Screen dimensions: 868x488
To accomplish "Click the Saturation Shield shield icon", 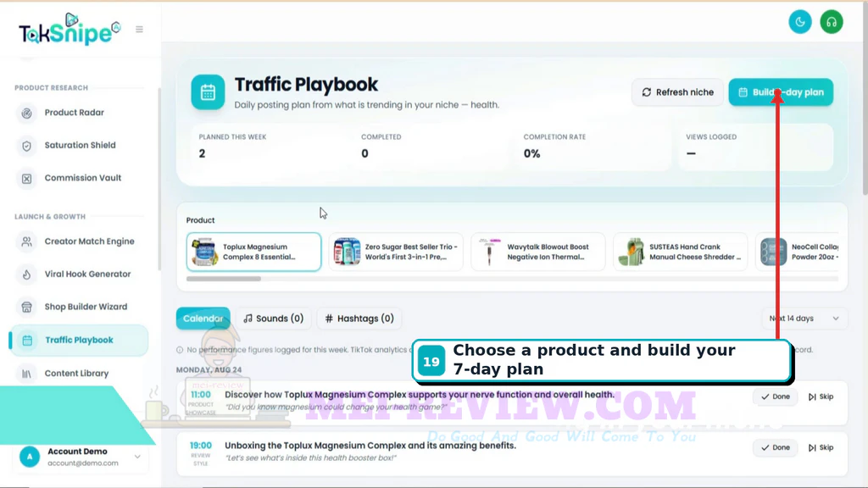I will tap(26, 146).
